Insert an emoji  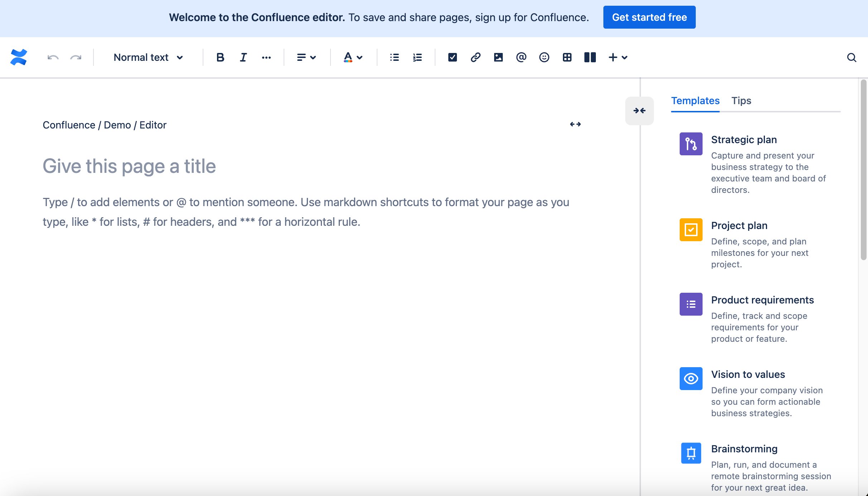click(544, 57)
